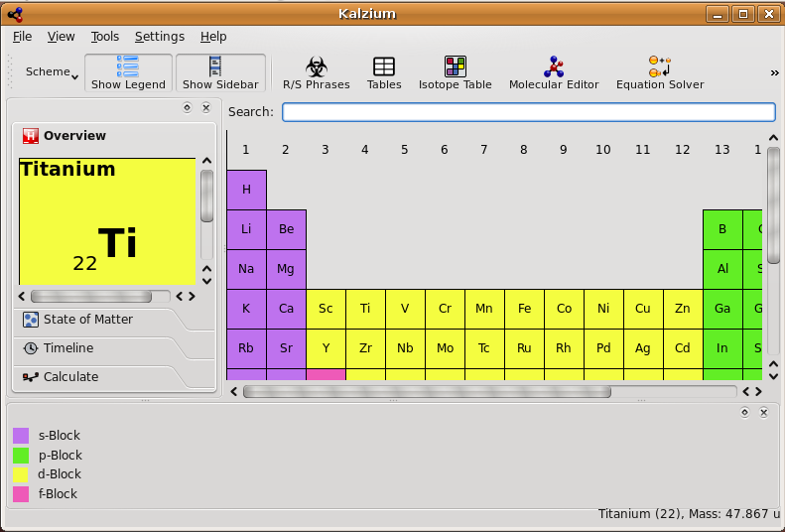Launch the Molecular Editor
Image resolution: width=785 pixels, height=532 pixels.
click(x=554, y=73)
